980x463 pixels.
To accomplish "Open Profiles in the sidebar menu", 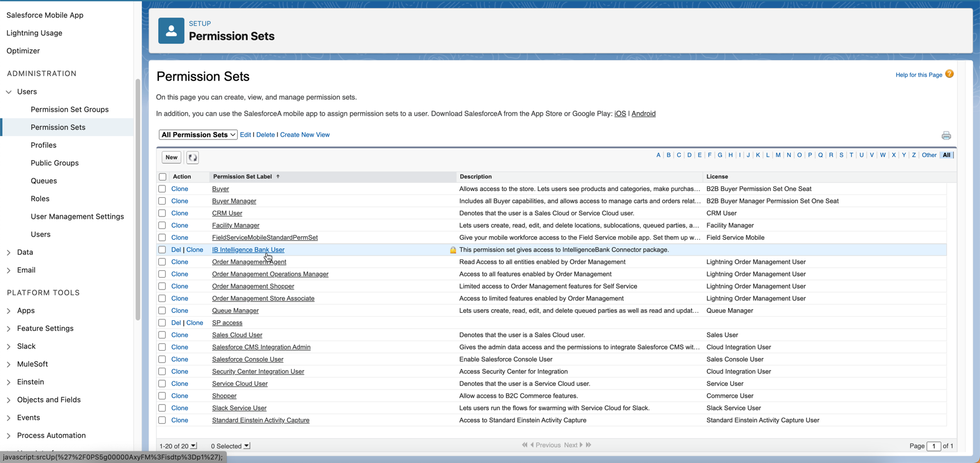I will tap(44, 145).
